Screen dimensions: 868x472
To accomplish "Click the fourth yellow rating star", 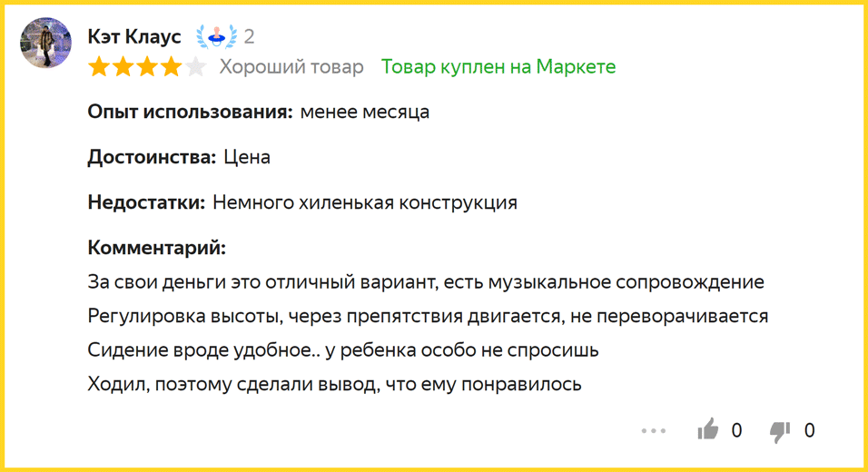I will click(172, 67).
